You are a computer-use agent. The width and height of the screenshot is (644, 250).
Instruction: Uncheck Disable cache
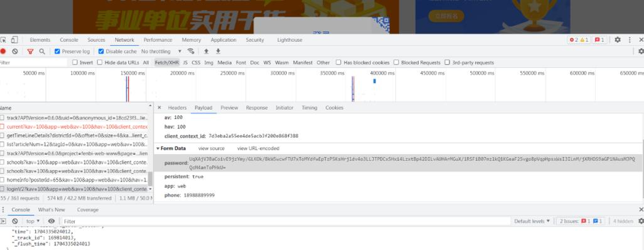(x=101, y=51)
